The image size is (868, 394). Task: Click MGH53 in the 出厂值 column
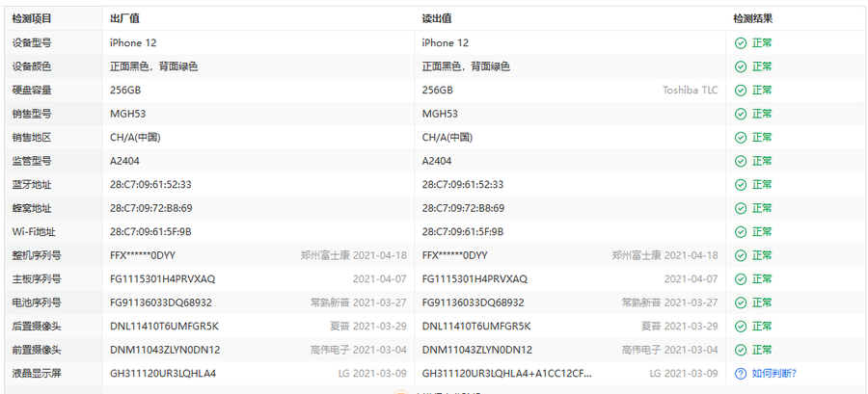[128, 114]
